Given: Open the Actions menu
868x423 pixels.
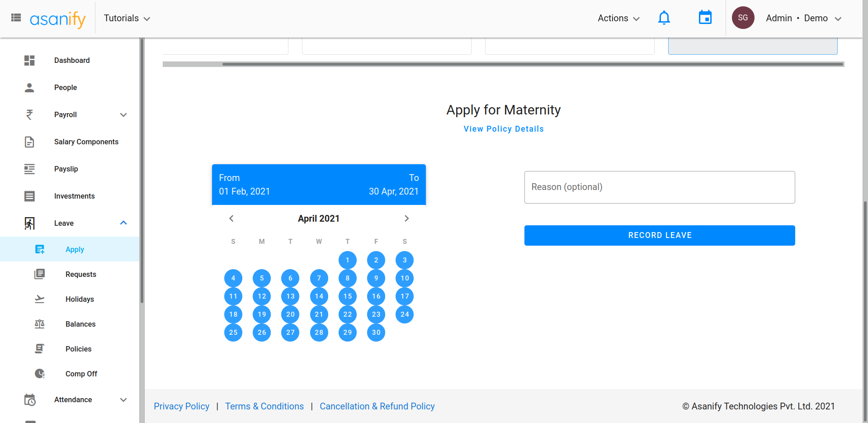Looking at the screenshot, I should coord(618,18).
